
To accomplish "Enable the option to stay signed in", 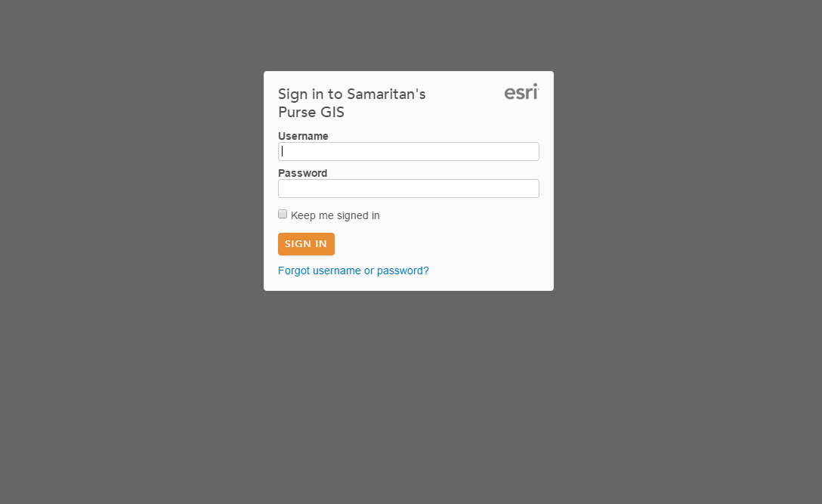I will coord(283,215).
